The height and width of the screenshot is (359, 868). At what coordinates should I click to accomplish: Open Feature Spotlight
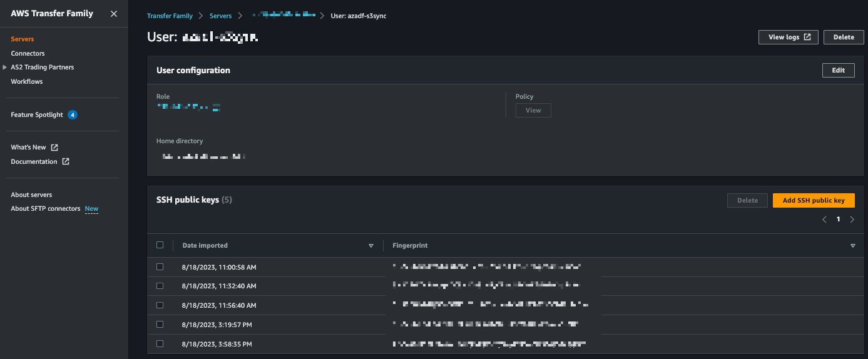pyautogui.click(x=37, y=115)
